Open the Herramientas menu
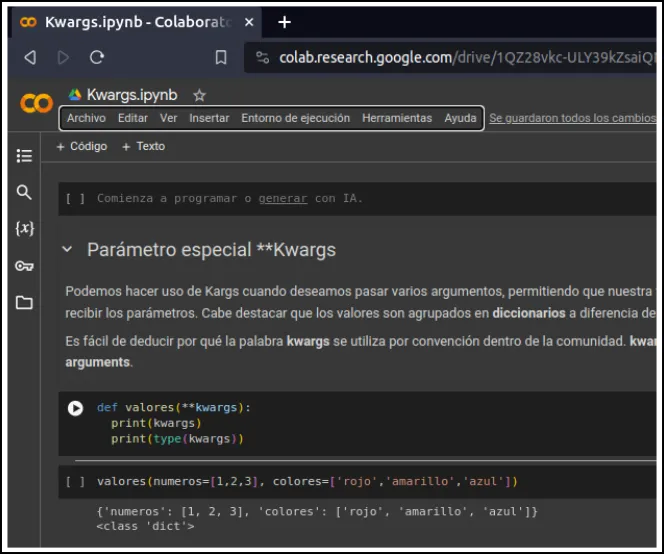 (397, 118)
